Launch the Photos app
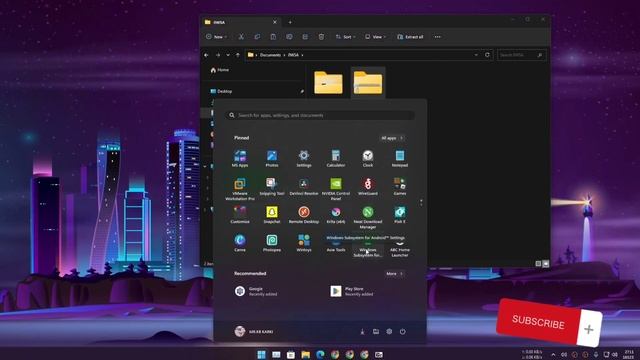Screen dimensions: 640x360 click(272, 158)
